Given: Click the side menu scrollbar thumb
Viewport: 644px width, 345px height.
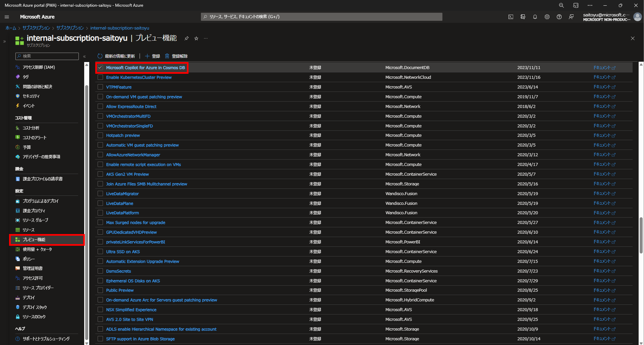Looking at the screenshot, I should tap(87, 213).
